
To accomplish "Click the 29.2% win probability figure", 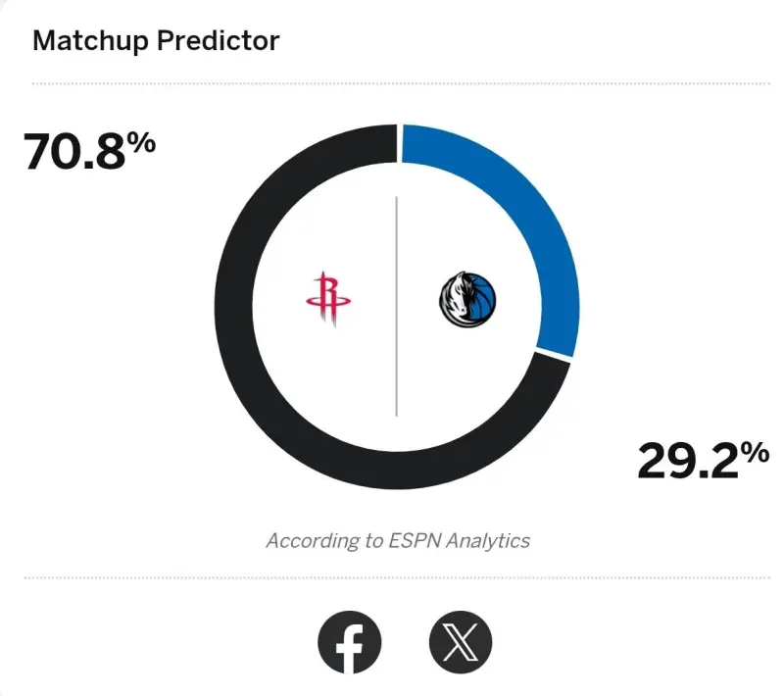I will coord(702,459).
